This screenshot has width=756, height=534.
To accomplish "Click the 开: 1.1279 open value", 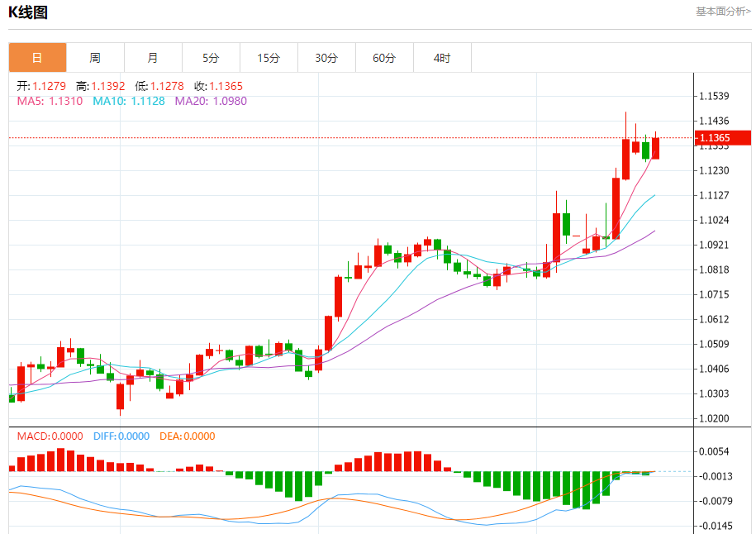I will pos(41,86).
